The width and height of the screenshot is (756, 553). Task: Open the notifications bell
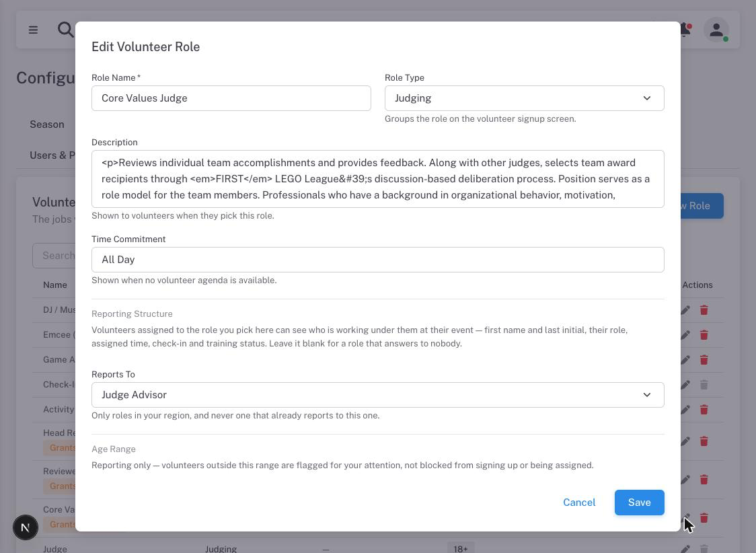(685, 30)
